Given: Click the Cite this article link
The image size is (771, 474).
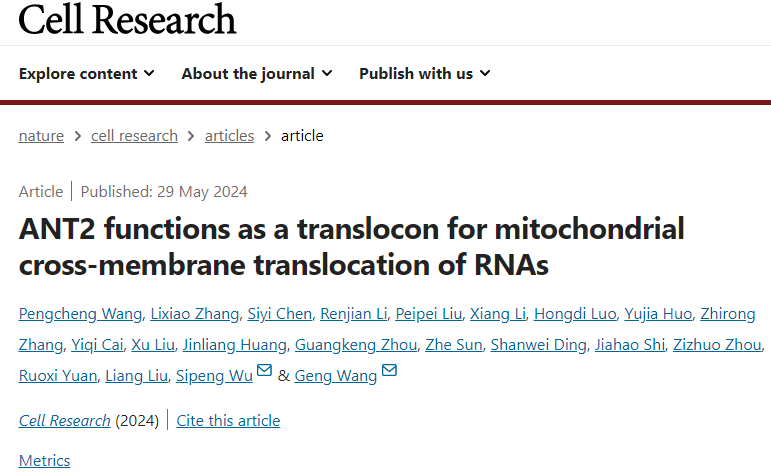Looking at the screenshot, I should tap(228, 420).
